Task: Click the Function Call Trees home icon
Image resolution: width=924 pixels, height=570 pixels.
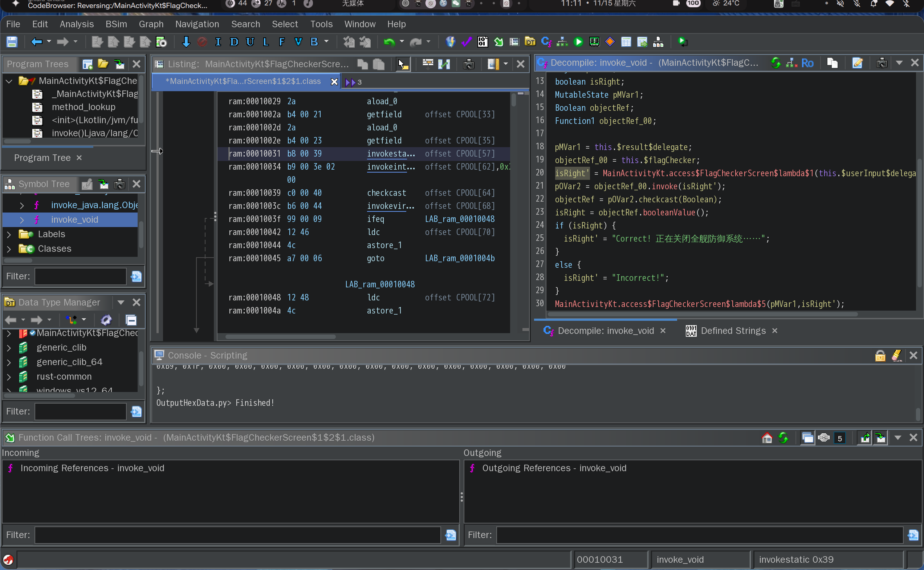Action: click(767, 438)
